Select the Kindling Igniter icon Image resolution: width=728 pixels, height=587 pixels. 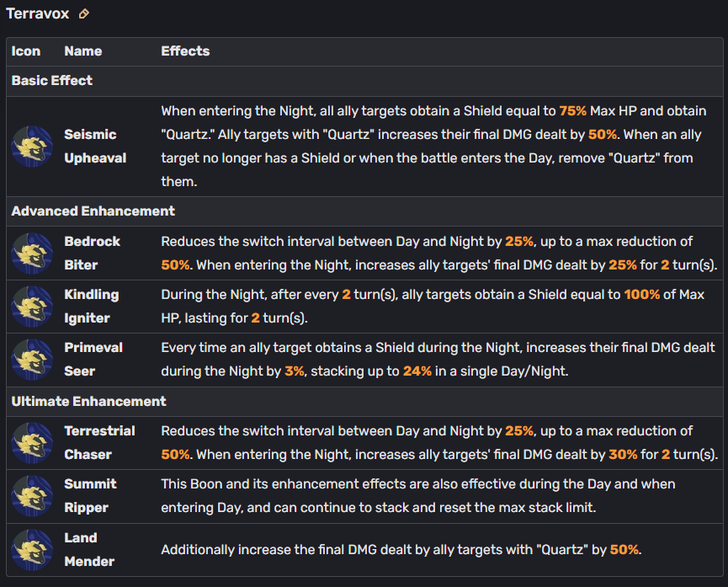pos(32,307)
